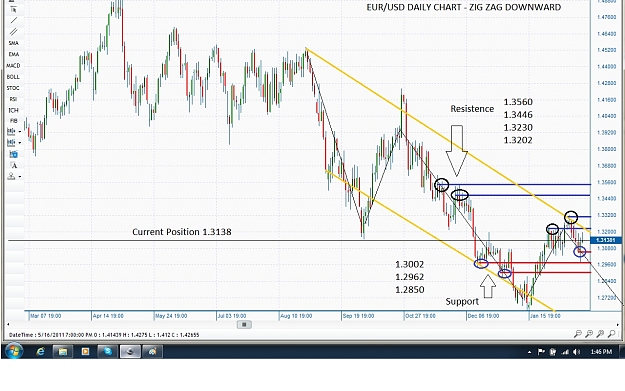Click the chart scrollbar right arrow

(617, 324)
